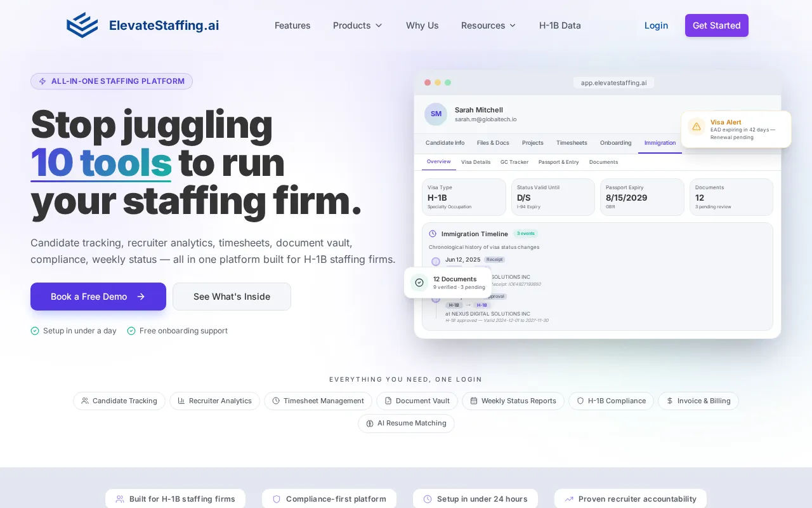Image resolution: width=812 pixels, height=508 pixels.
Task: Click the clock icon beside Immigration Timeline
Action: tap(433, 234)
